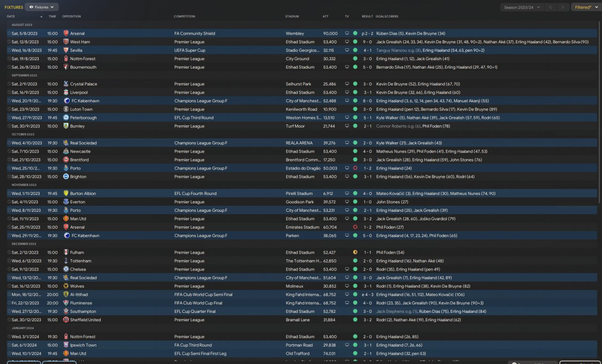The width and height of the screenshot is (602, 364).
Task: Sort by the Att column header
Action: [x=325, y=16]
